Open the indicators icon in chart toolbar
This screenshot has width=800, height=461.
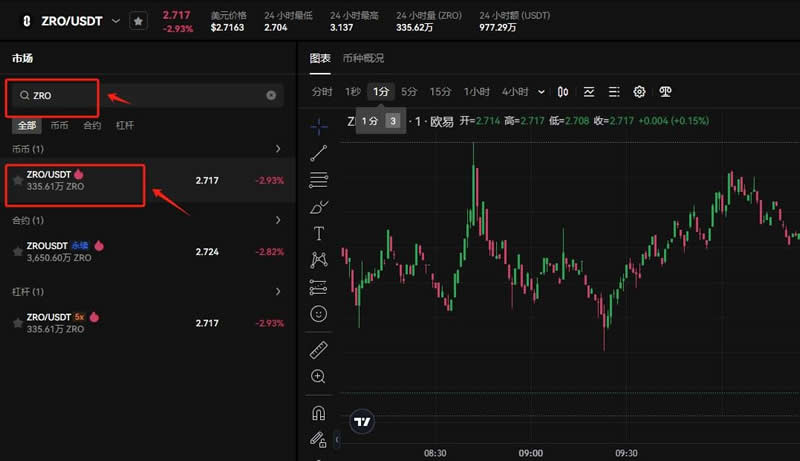(x=589, y=92)
